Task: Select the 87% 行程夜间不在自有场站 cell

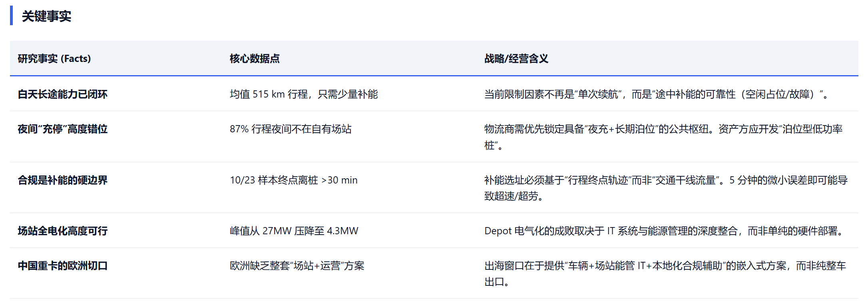Action: coord(291,129)
